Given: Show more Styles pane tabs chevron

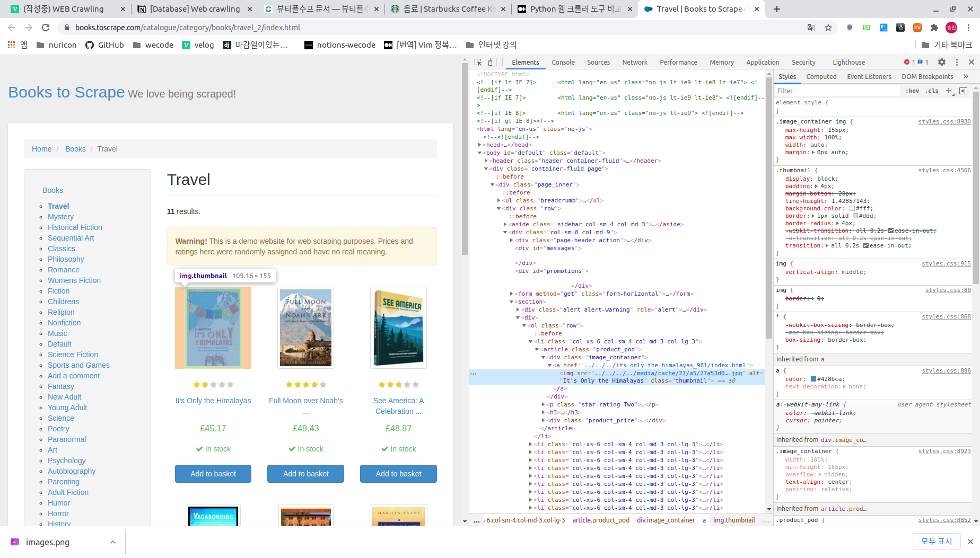Looking at the screenshot, I should tap(966, 76).
